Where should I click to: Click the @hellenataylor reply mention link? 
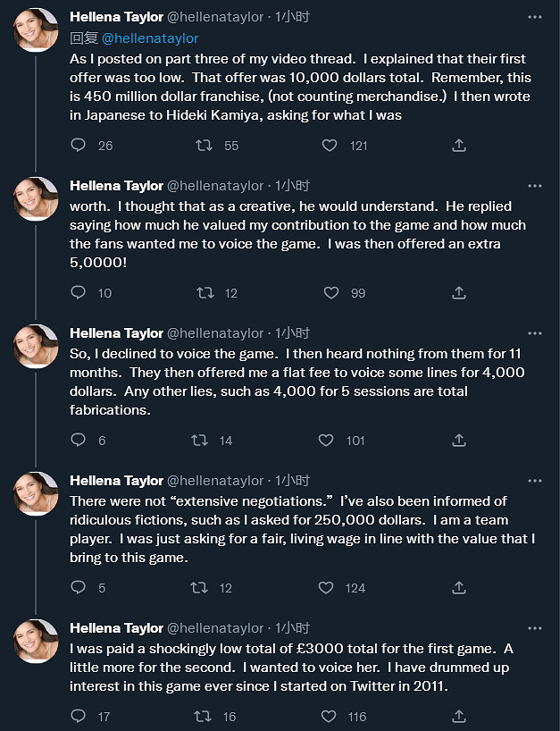(x=150, y=38)
